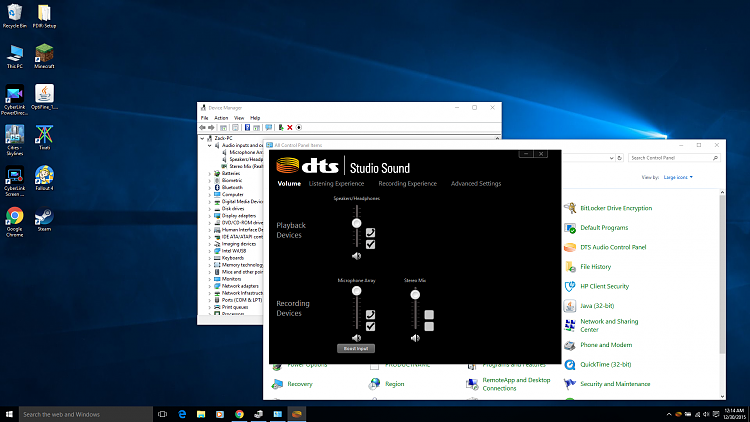Enable Stereo Mix upper empty checkbox
750x422 pixels.
point(429,314)
